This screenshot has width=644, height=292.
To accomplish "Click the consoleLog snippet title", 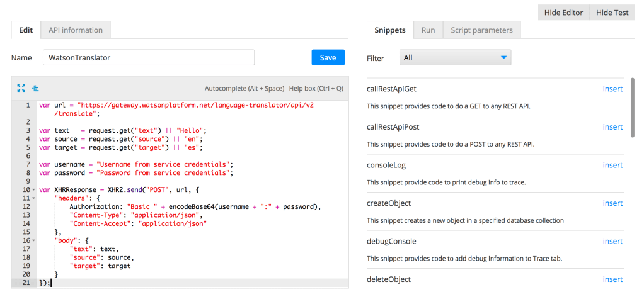I will click(x=386, y=166).
